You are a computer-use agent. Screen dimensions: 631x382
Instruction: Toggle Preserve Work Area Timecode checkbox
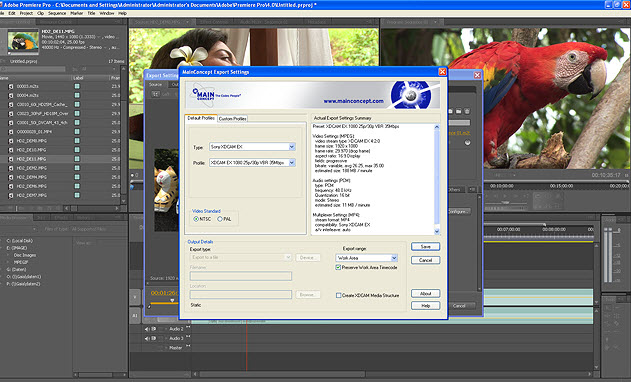[x=338, y=267]
